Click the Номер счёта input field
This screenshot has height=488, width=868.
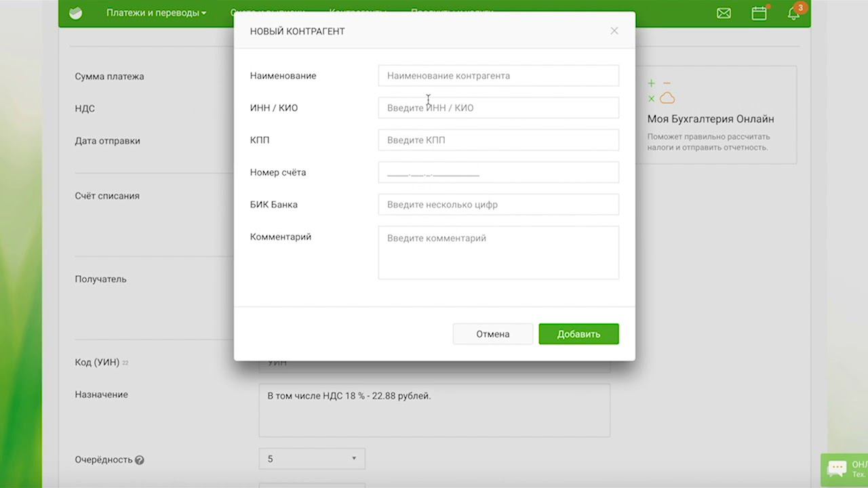tap(498, 172)
